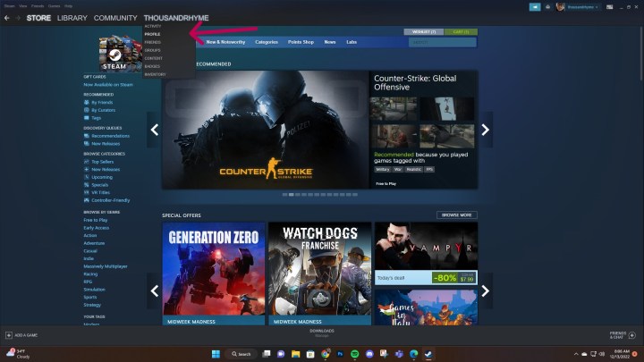Click the Browse More button

click(457, 215)
